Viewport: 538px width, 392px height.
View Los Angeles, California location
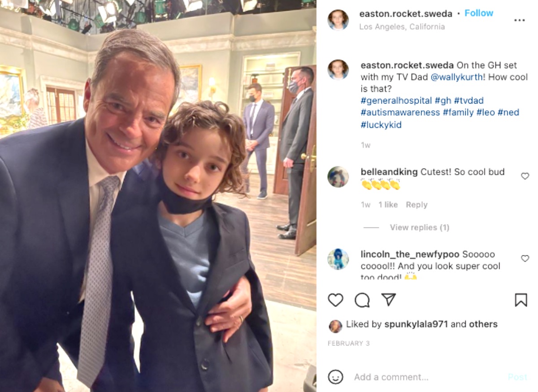402,26
